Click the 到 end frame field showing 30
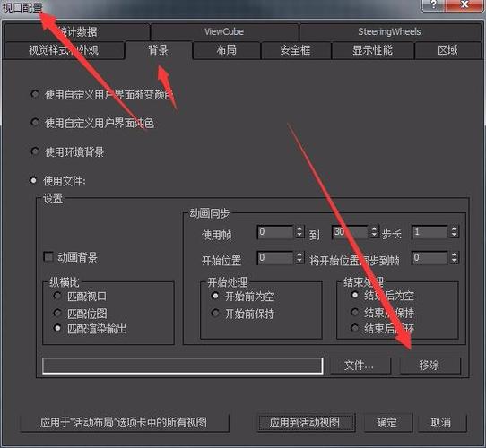Viewport: 486px width, 448px height. click(351, 232)
